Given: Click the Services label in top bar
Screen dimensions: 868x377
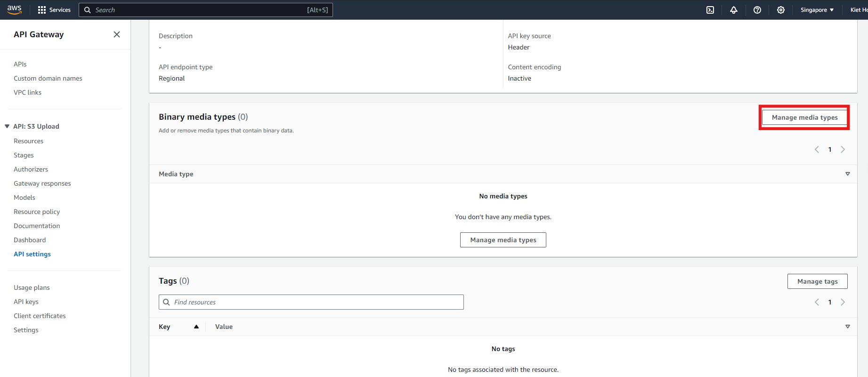Looking at the screenshot, I should coord(60,10).
